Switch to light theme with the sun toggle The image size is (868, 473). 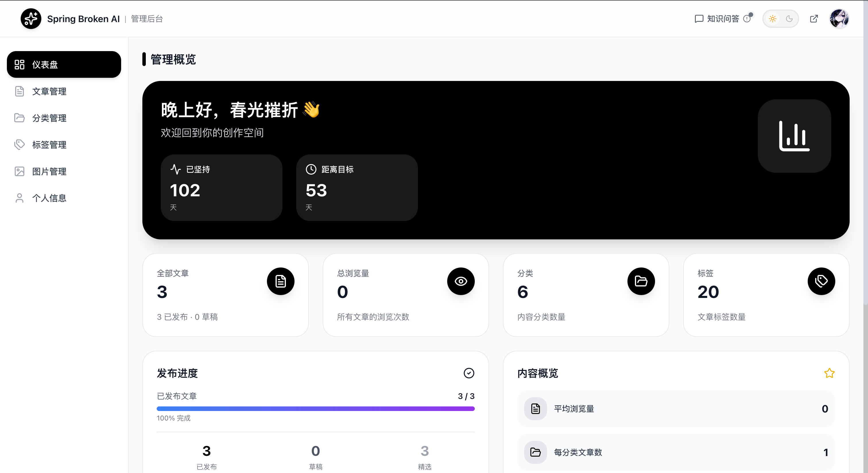tap(772, 19)
